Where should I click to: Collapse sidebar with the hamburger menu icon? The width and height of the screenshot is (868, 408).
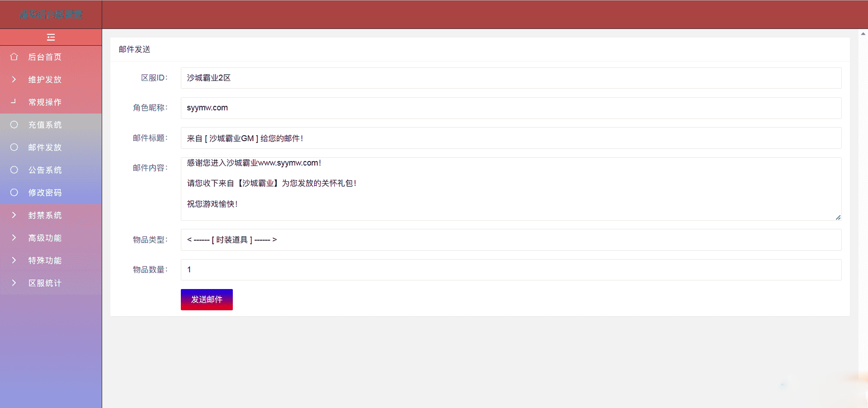[51, 37]
